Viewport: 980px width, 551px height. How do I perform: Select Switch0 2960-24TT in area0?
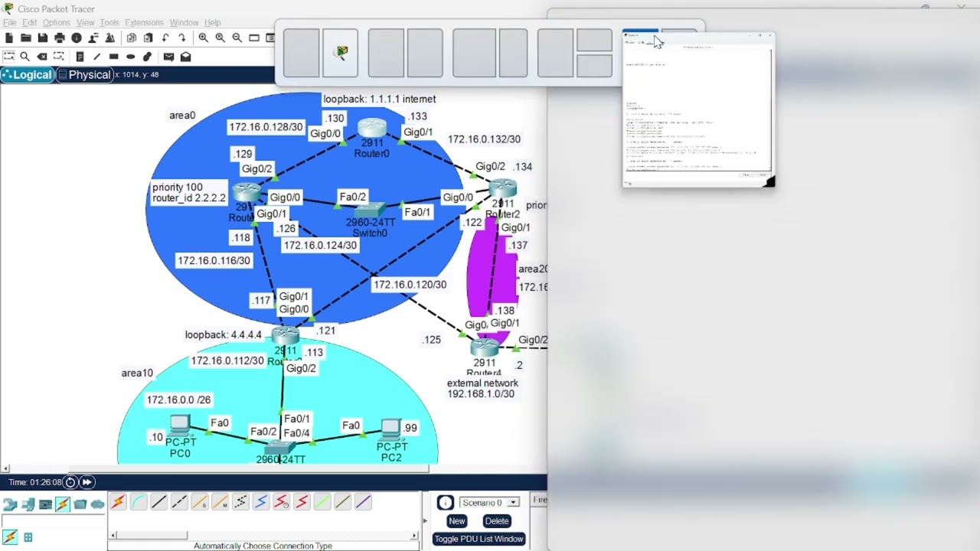[x=371, y=210]
